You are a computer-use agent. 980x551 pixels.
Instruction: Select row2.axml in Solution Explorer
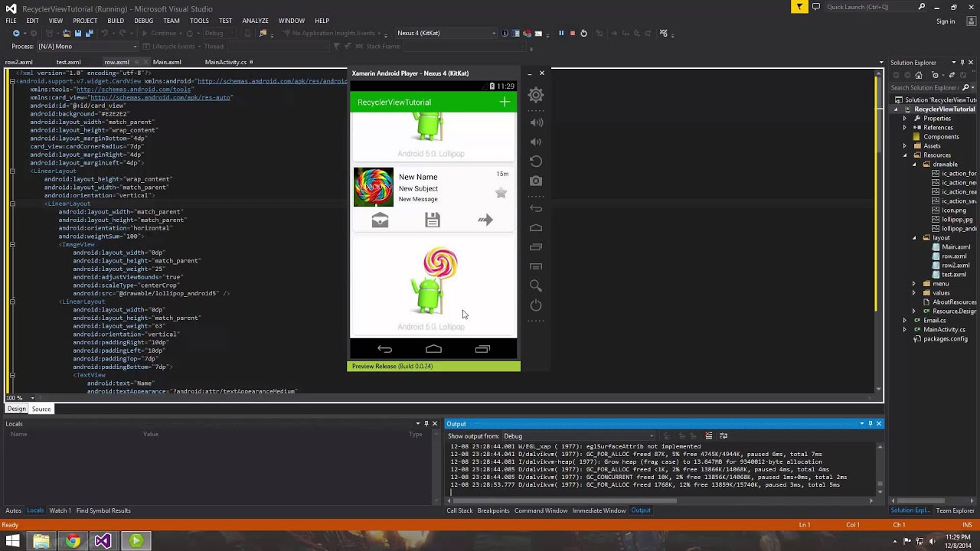tap(955, 266)
